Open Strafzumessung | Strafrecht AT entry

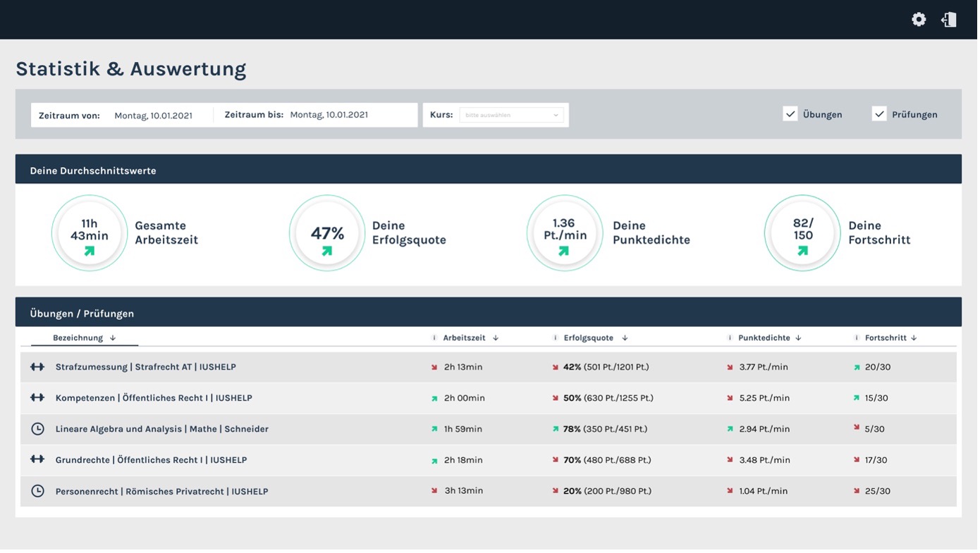coord(146,367)
